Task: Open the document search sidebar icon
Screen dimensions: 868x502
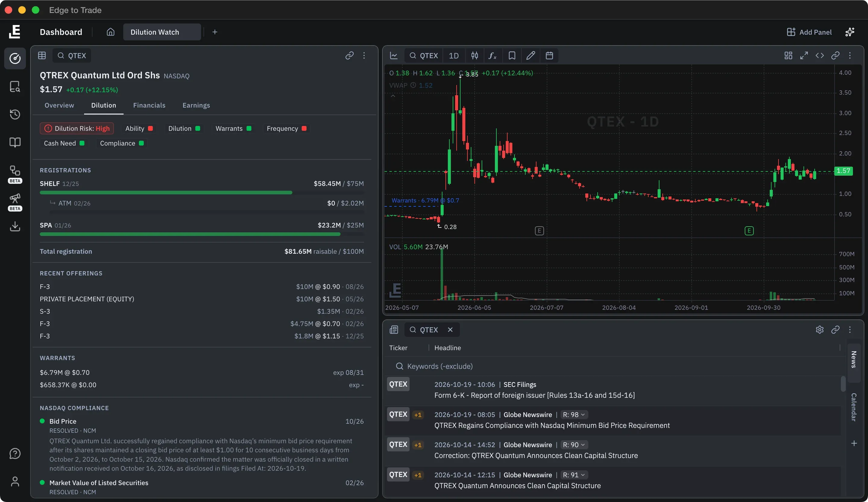Action: click(x=15, y=86)
